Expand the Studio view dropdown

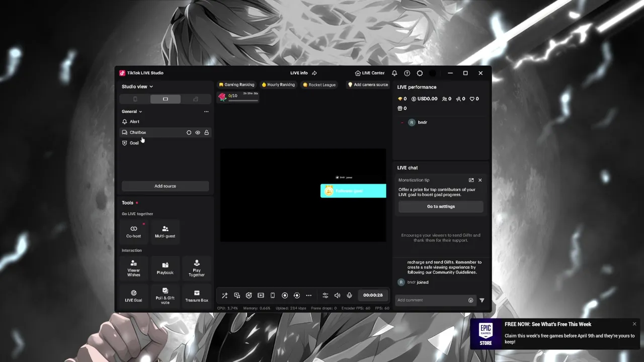[137, 86]
